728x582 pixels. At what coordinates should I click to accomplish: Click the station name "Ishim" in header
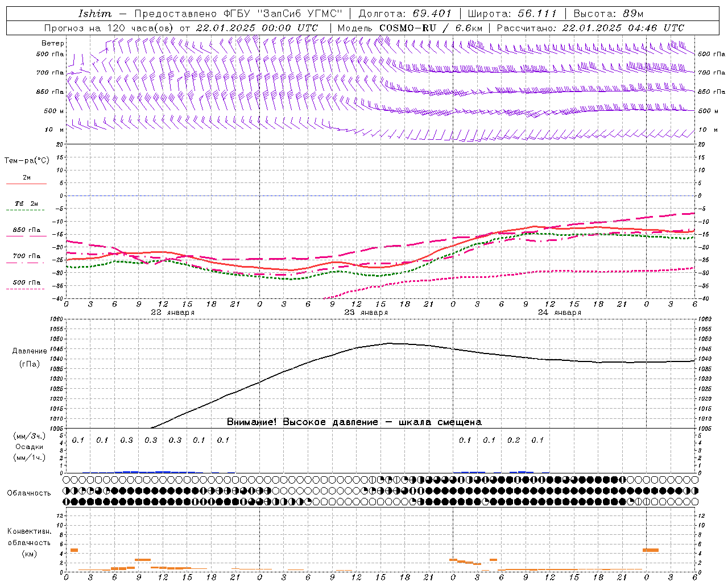click(96, 14)
